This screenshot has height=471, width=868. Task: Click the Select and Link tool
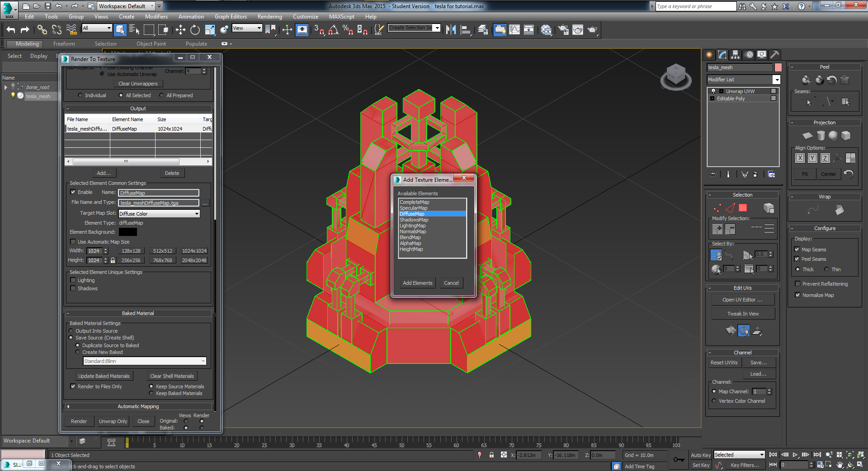(x=42, y=30)
